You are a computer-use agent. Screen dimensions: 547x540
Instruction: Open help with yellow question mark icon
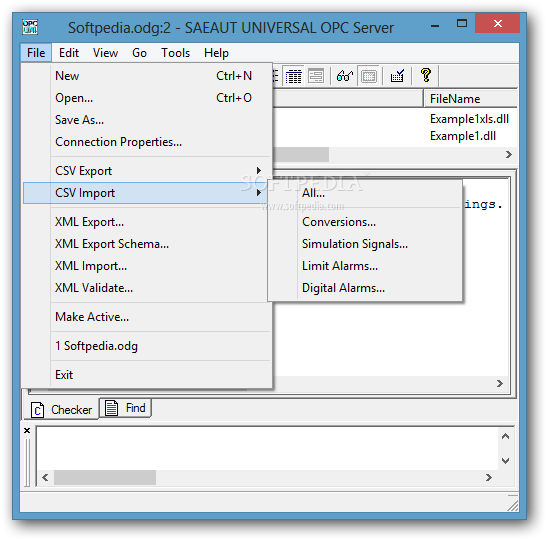tap(426, 75)
